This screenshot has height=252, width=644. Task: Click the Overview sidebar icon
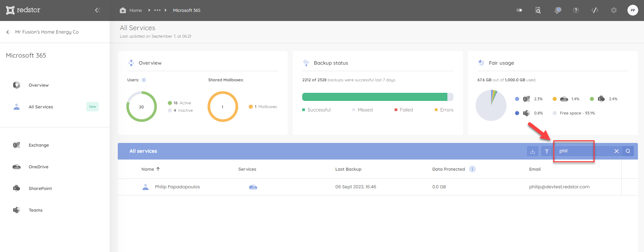pos(17,85)
